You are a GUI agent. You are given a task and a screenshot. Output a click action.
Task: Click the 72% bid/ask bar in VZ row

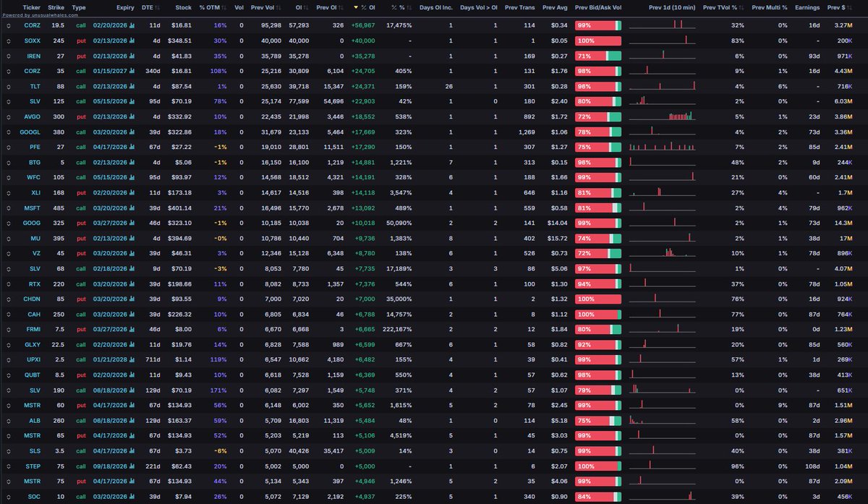(x=598, y=253)
